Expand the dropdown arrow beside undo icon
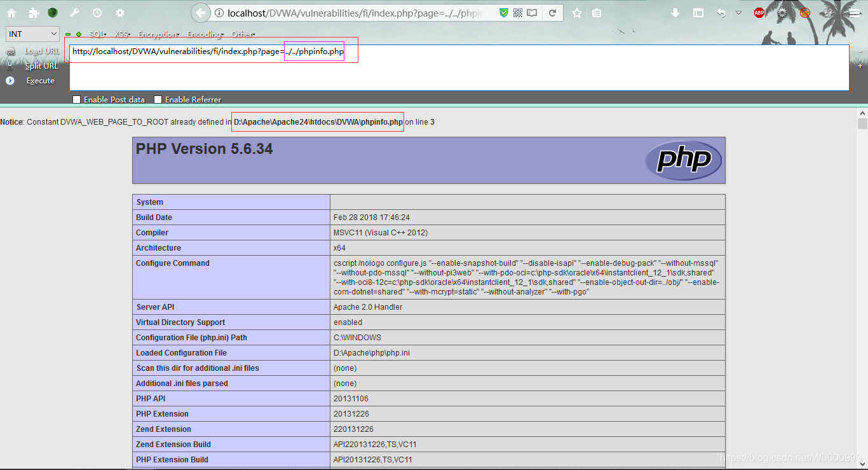Screen dimensions: 868x470 pyautogui.click(x=738, y=13)
